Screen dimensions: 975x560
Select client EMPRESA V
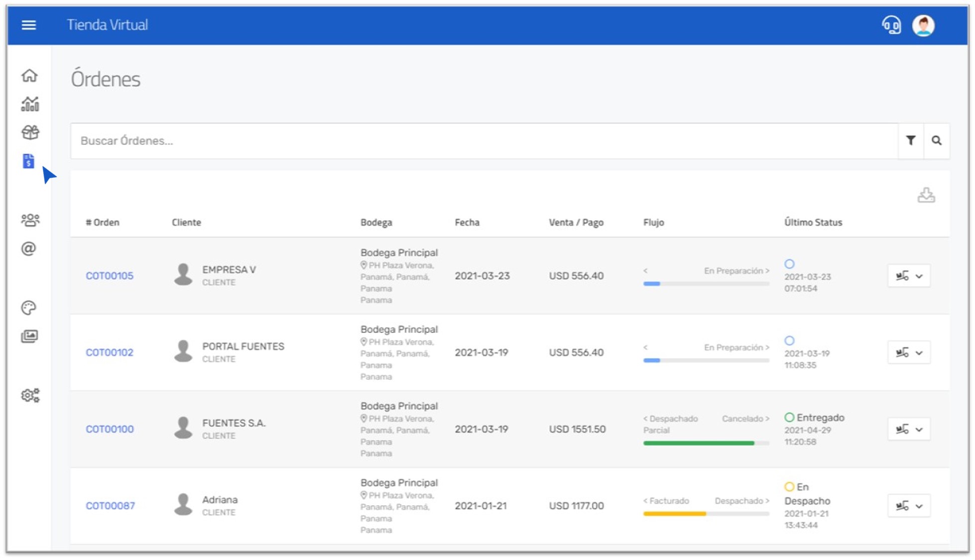[229, 270]
